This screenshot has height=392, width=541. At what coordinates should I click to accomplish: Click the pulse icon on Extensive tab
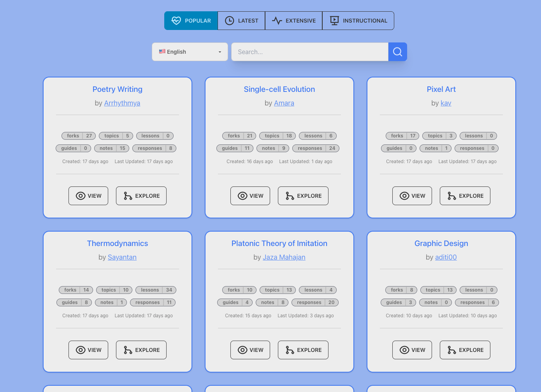[277, 21]
